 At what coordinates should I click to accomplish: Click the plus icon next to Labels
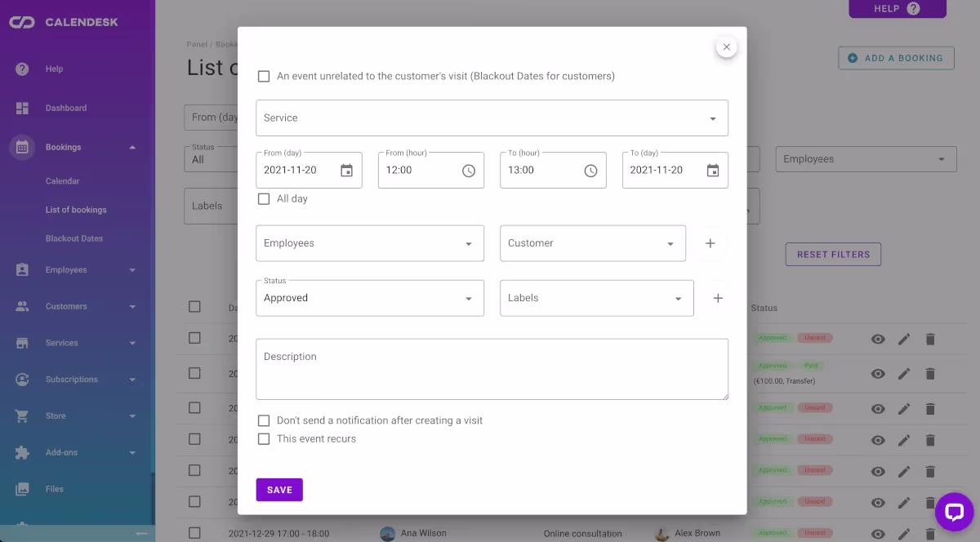pos(718,298)
